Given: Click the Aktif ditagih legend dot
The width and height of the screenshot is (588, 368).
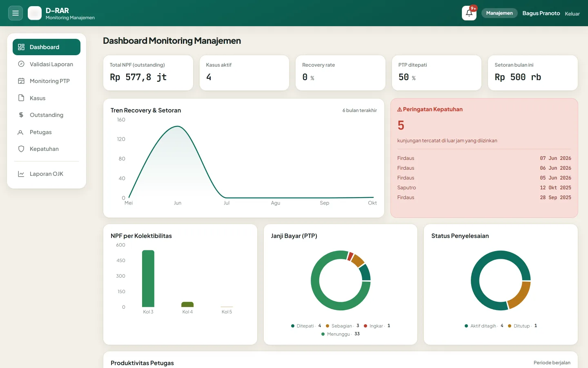Looking at the screenshot, I should pyautogui.click(x=466, y=326).
